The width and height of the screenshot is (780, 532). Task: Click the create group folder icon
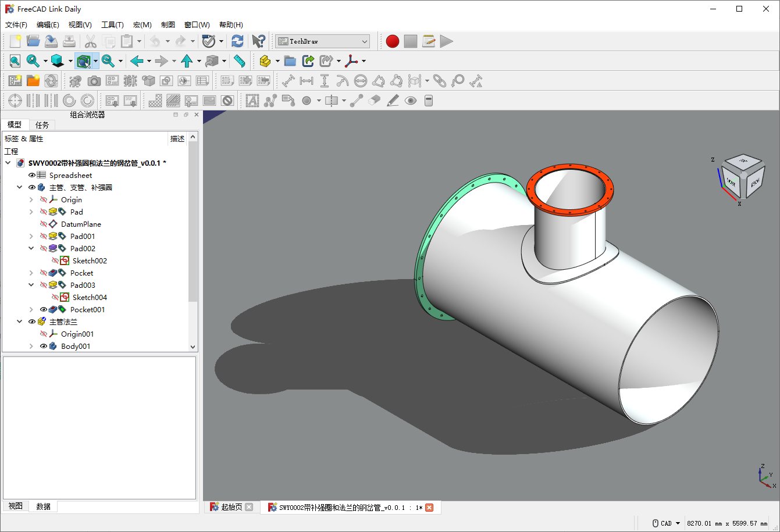click(x=290, y=61)
